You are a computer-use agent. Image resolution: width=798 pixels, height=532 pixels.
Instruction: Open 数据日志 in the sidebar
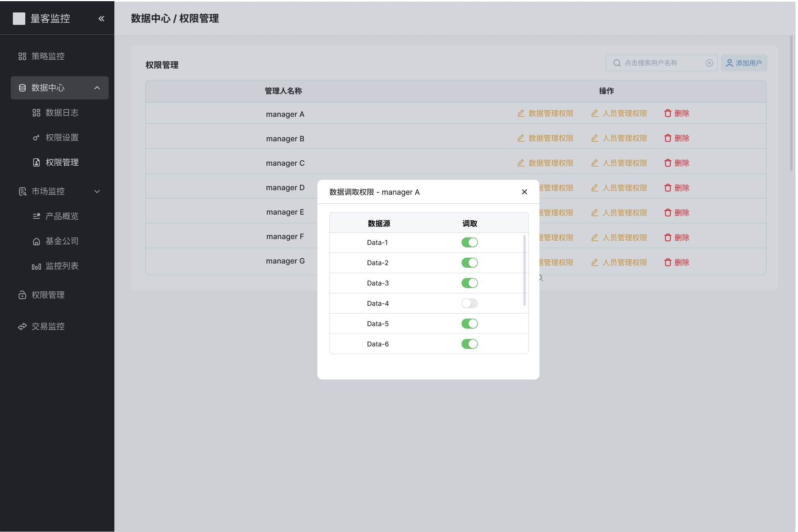(62, 113)
